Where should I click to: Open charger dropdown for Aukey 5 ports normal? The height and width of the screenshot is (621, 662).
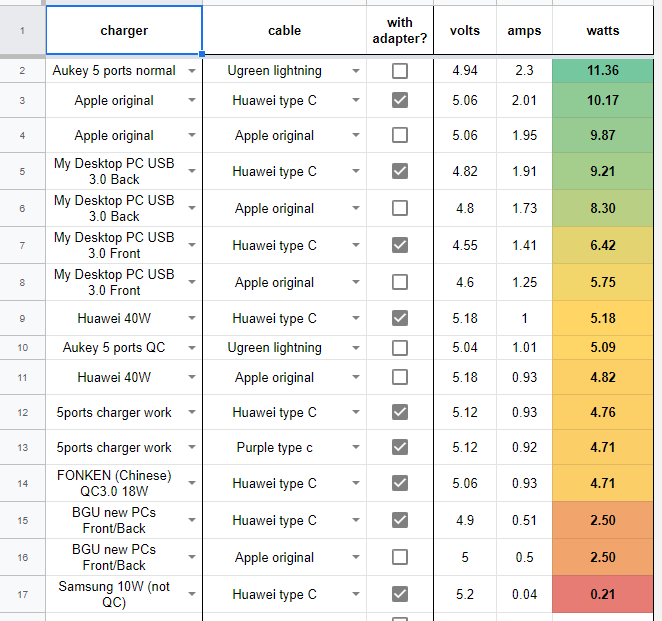pyautogui.click(x=191, y=71)
